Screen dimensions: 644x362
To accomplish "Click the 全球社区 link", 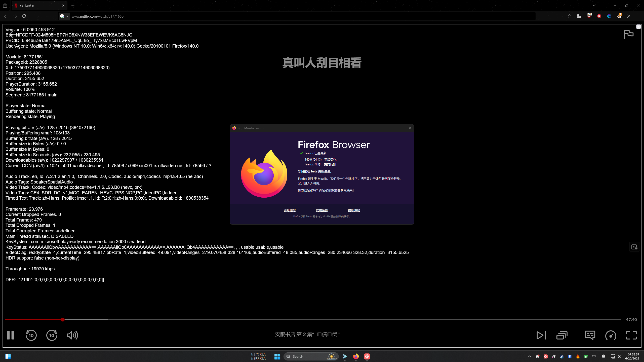I will (351, 179).
